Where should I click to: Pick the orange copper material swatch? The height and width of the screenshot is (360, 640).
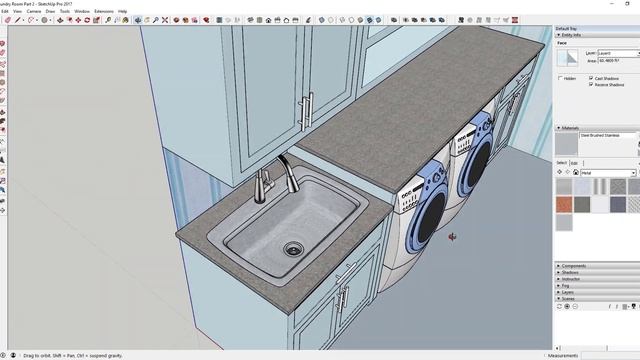564,204
